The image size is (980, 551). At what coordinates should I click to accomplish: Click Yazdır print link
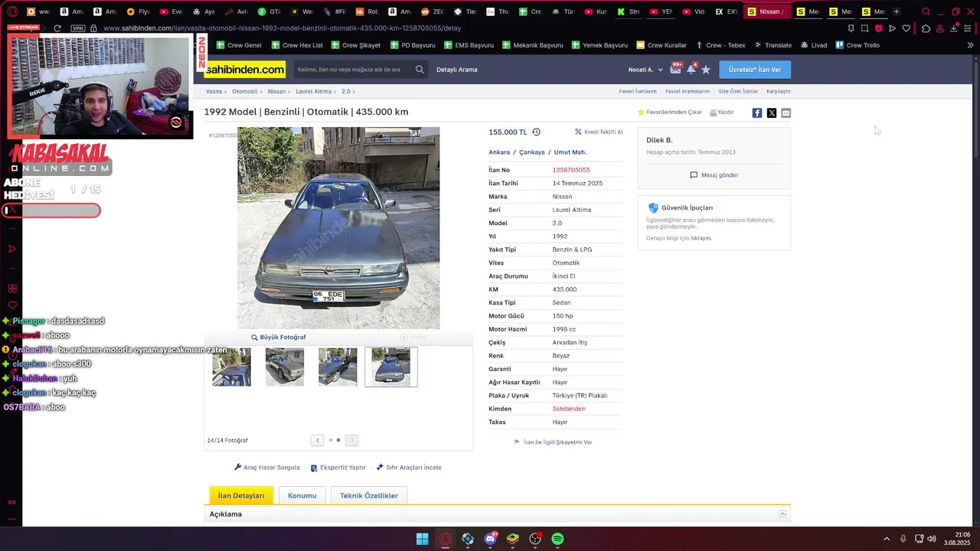[x=721, y=112]
